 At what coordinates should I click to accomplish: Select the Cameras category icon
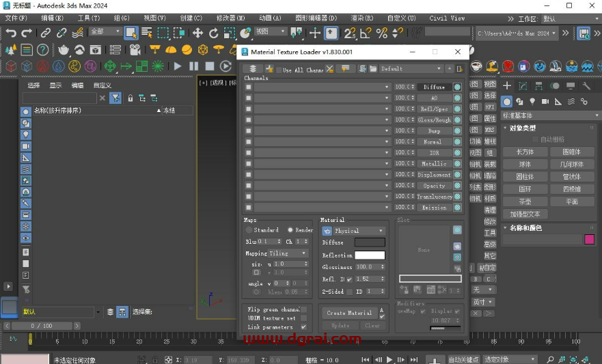(545, 101)
